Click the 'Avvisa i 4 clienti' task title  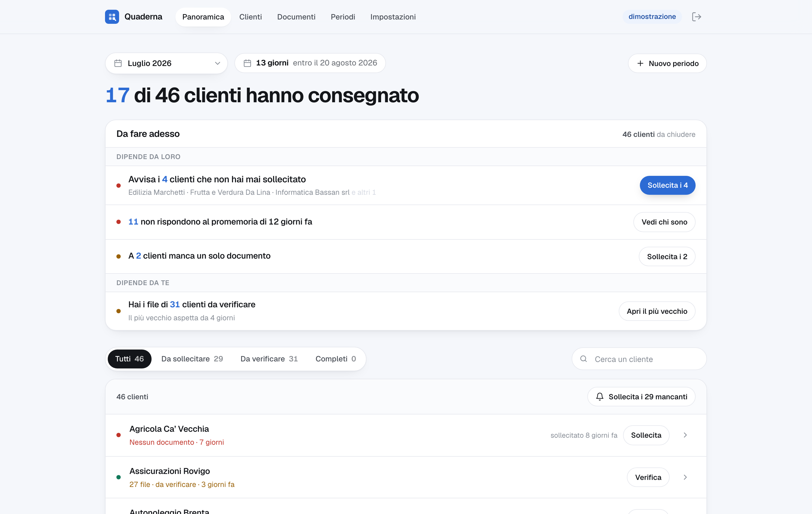(217, 179)
